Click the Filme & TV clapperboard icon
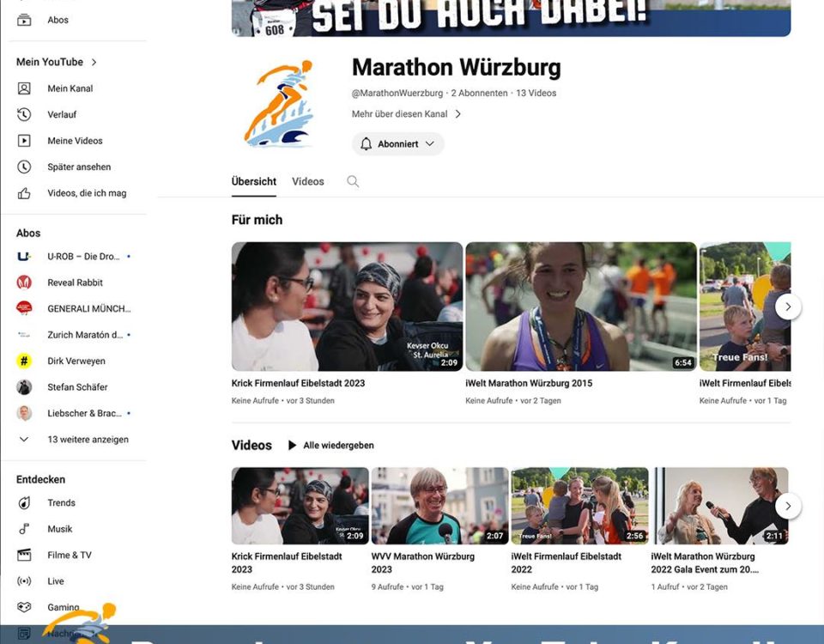This screenshot has height=644, width=824. click(x=24, y=556)
